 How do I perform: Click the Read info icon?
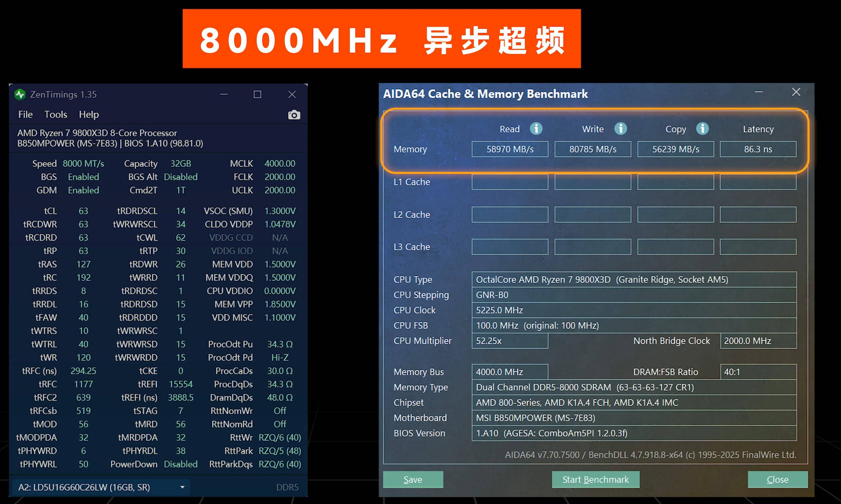[536, 129]
